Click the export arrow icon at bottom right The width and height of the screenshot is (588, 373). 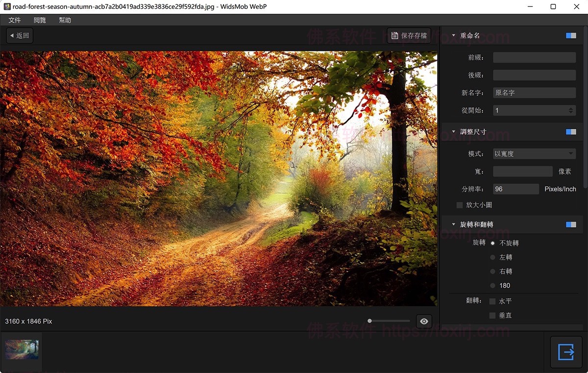566,352
